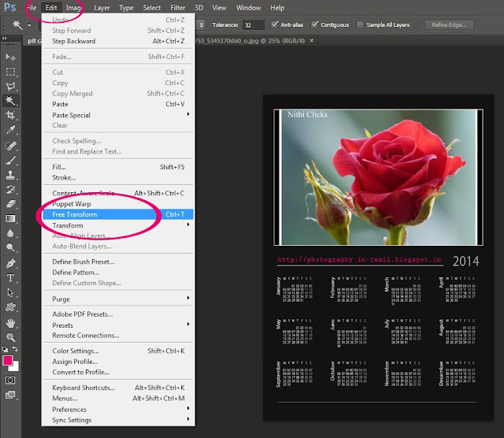Toggle Quick Mask mode

[x=10, y=380]
